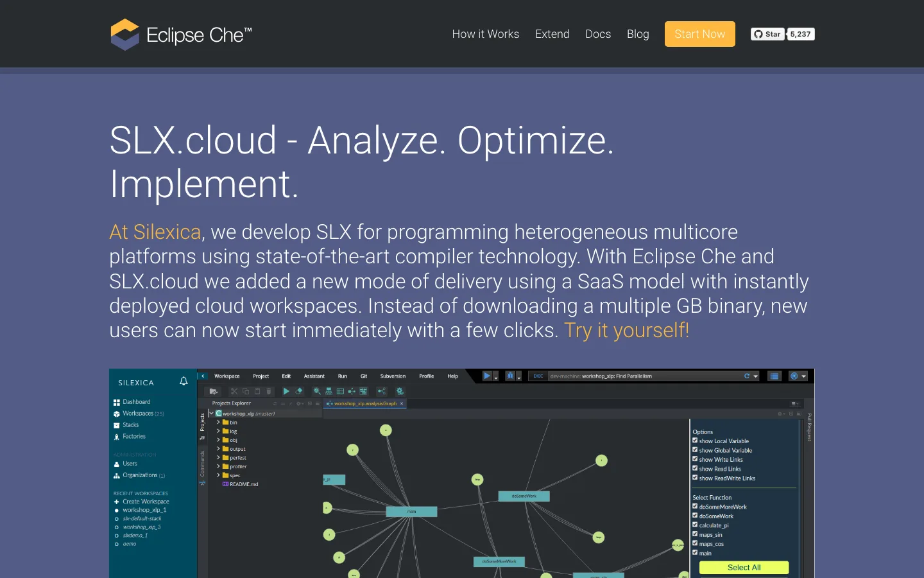Click the share graph toolbar icon
The height and width of the screenshot is (578, 924).
[382, 391]
